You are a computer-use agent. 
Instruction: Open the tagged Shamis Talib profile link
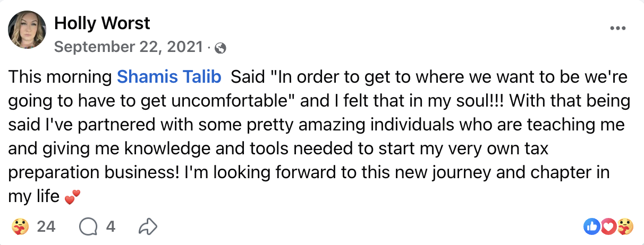(x=168, y=77)
